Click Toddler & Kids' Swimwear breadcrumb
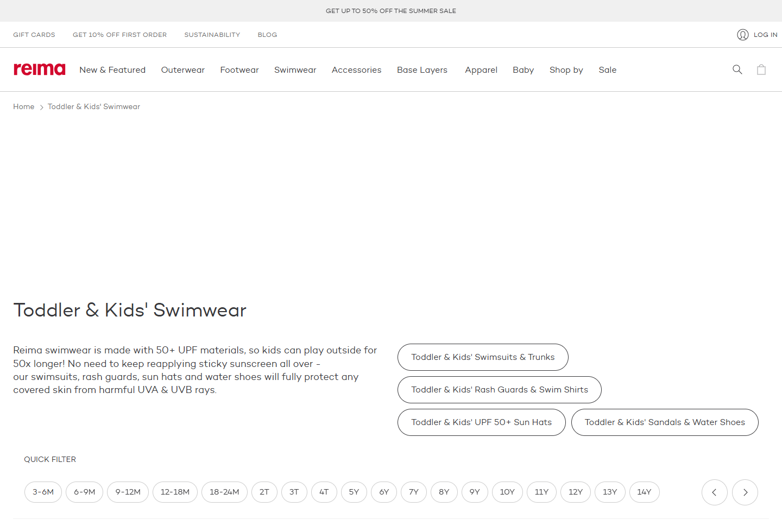The width and height of the screenshot is (782, 532). tap(94, 107)
